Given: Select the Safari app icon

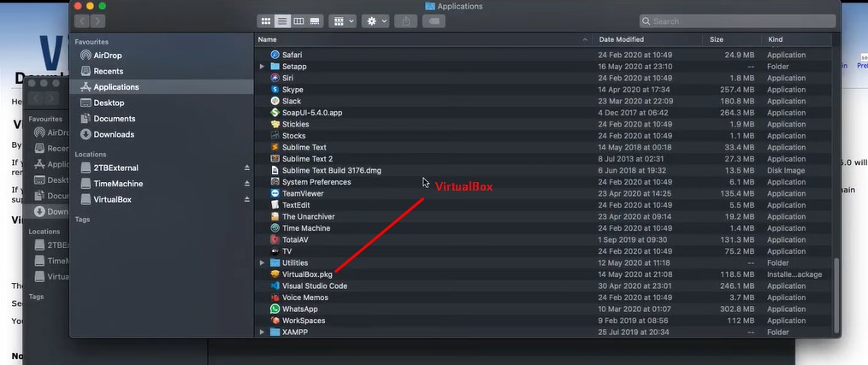Looking at the screenshot, I should tap(275, 55).
